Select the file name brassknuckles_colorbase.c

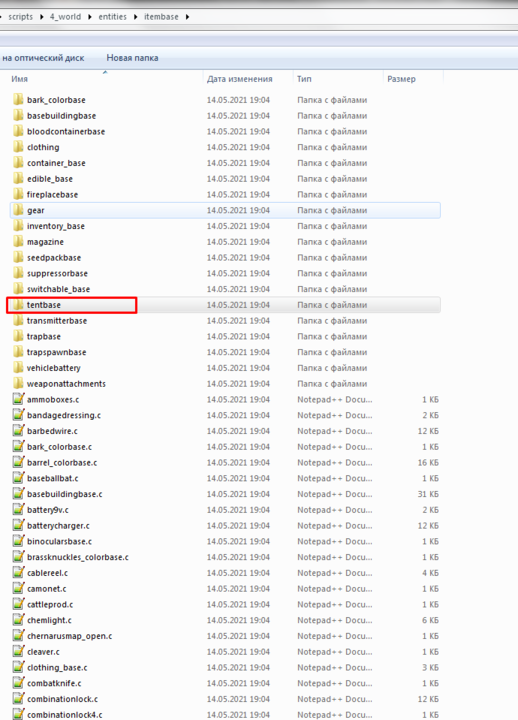[x=78, y=557]
